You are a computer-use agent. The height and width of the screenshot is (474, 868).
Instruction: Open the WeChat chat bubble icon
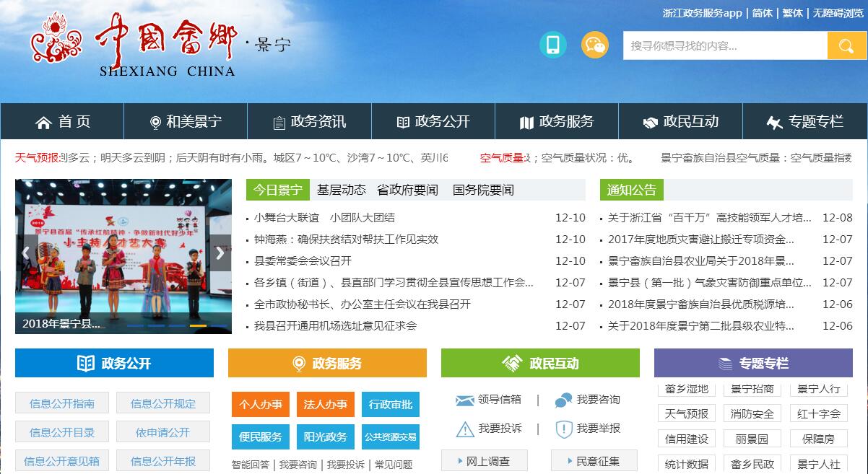pos(595,45)
